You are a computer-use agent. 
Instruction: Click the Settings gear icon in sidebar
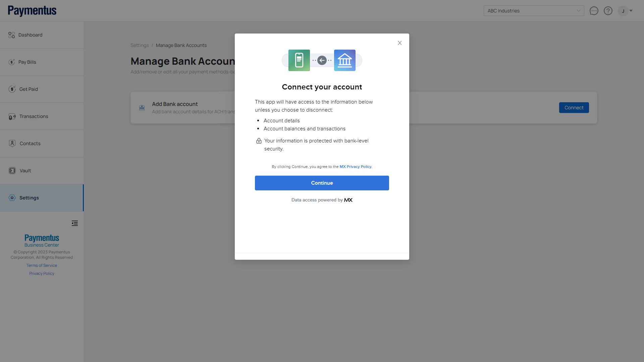(x=12, y=198)
